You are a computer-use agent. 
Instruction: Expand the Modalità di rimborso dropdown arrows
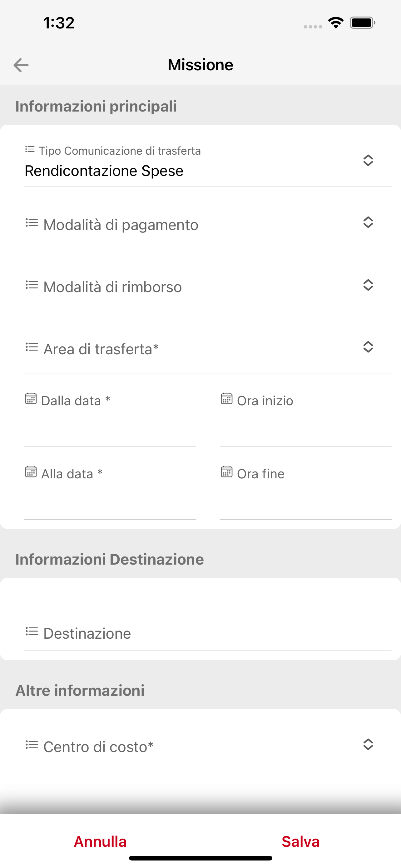point(368,285)
